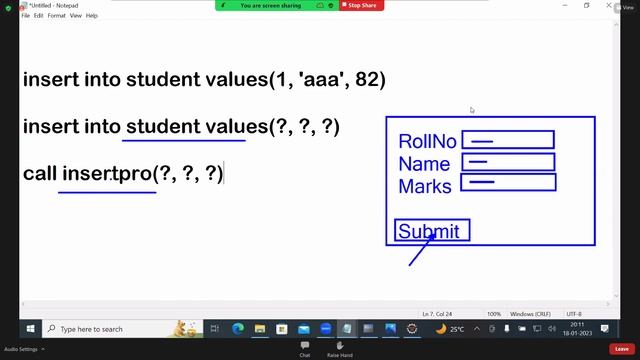Click the Notepad title bar text
This screenshot has width=640, height=360.
[x=53, y=5]
